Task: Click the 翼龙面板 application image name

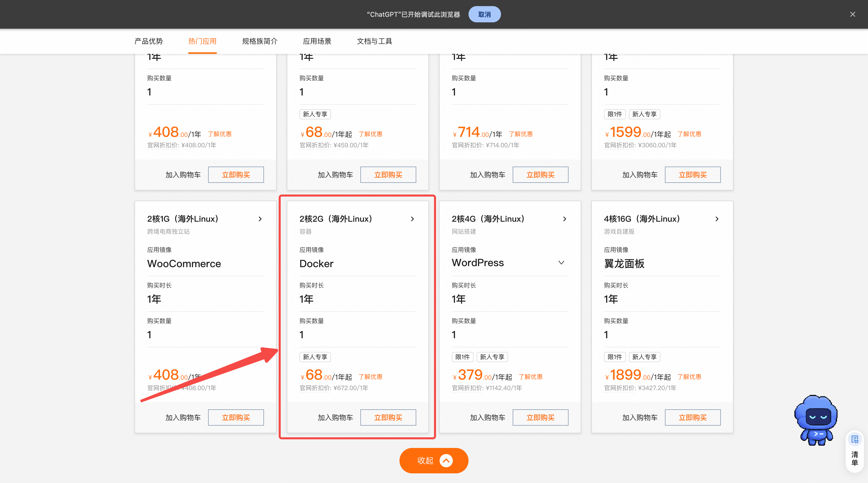Action: (624, 264)
